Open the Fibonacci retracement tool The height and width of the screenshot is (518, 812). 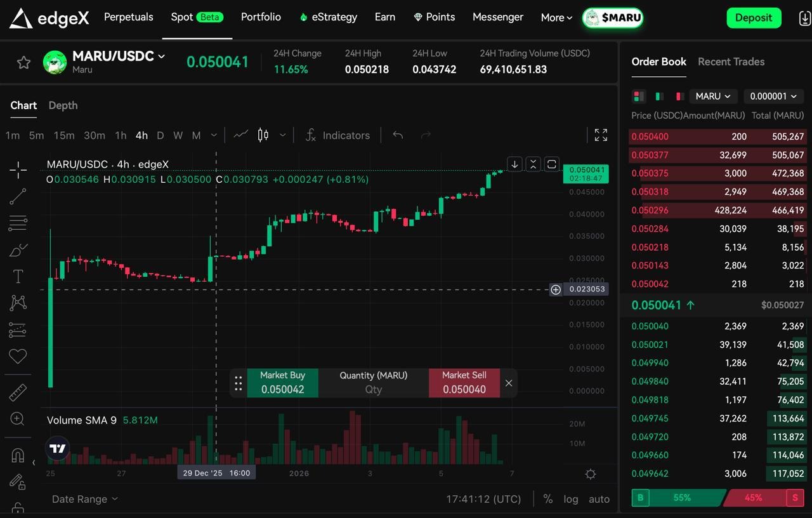point(18,223)
